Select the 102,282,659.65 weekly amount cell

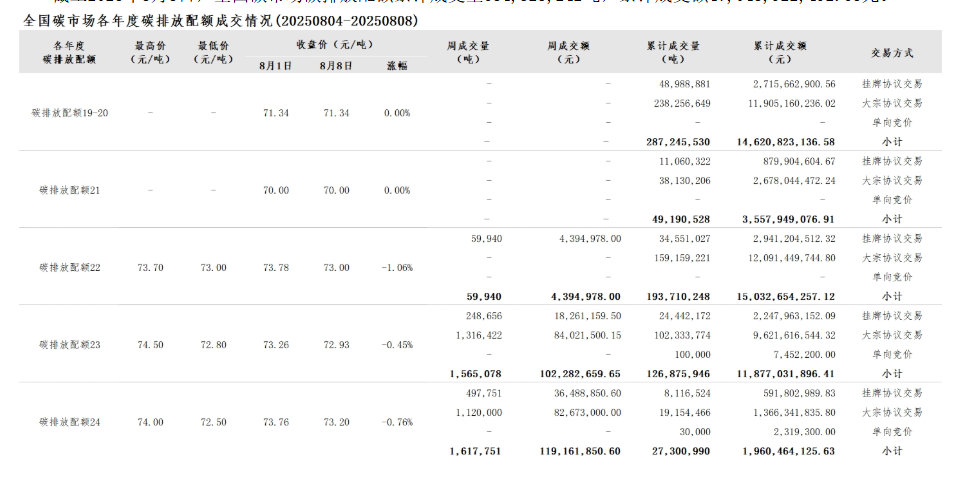coord(572,374)
